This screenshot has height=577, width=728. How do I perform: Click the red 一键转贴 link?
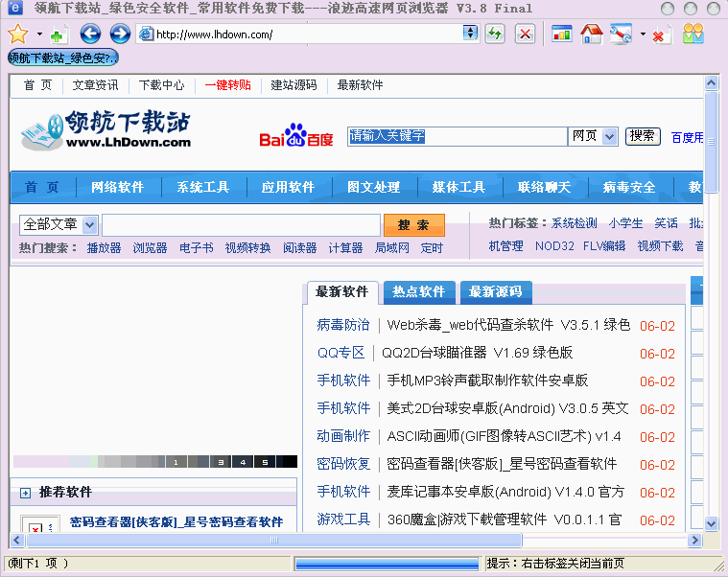point(227,85)
